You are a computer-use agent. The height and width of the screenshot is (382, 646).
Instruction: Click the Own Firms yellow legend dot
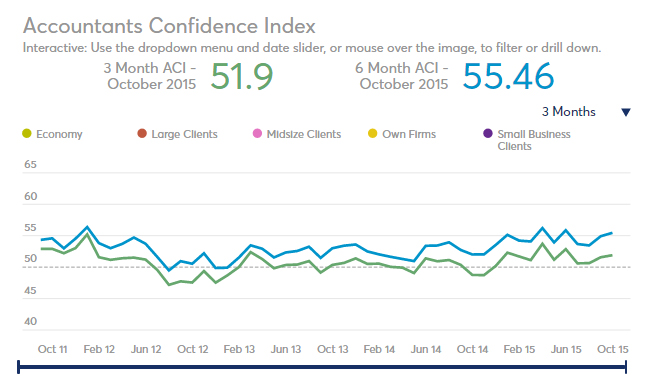tap(373, 134)
